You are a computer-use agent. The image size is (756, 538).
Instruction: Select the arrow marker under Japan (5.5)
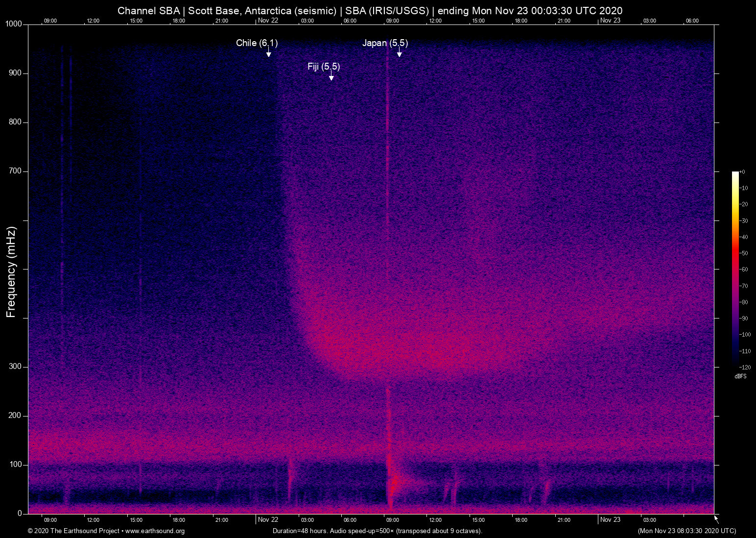(400, 53)
